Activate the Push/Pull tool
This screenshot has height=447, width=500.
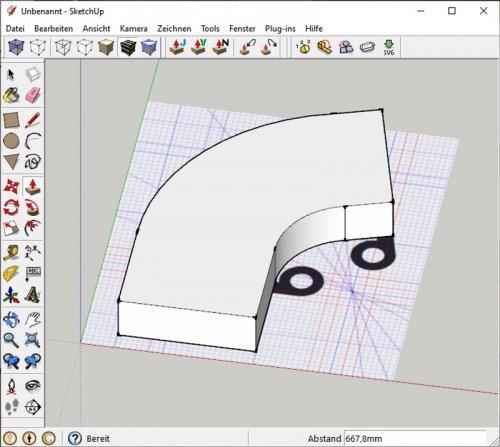[x=33, y=187]
